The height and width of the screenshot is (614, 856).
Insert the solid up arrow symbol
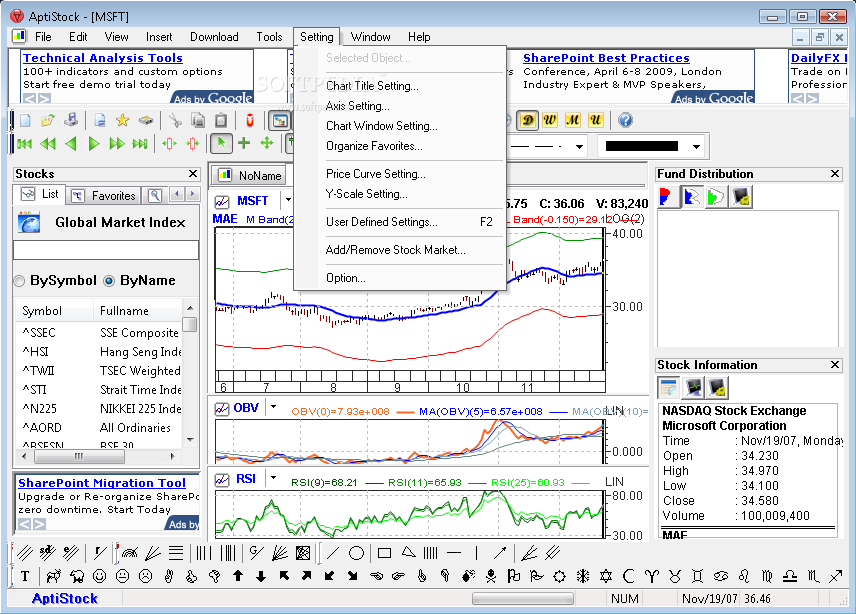coord(238,576)
